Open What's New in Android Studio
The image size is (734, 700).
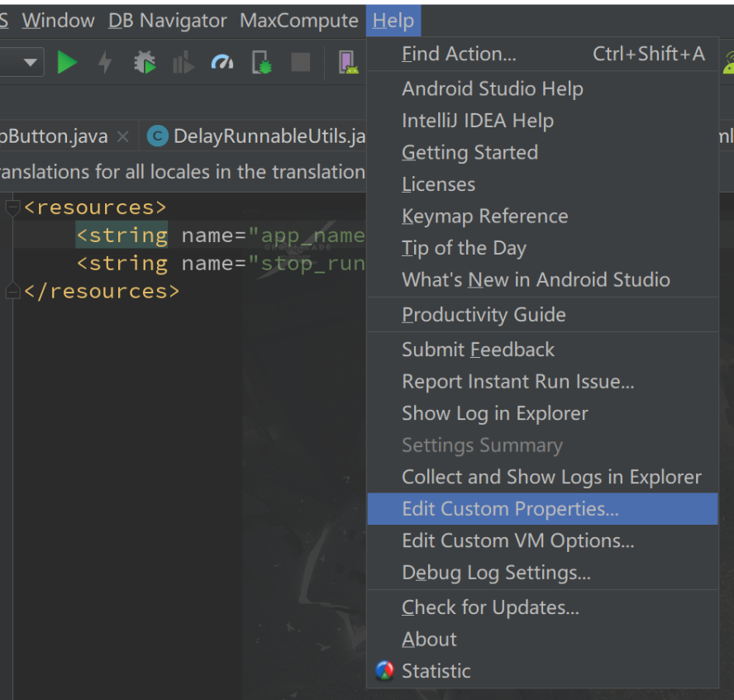[543, 279]
